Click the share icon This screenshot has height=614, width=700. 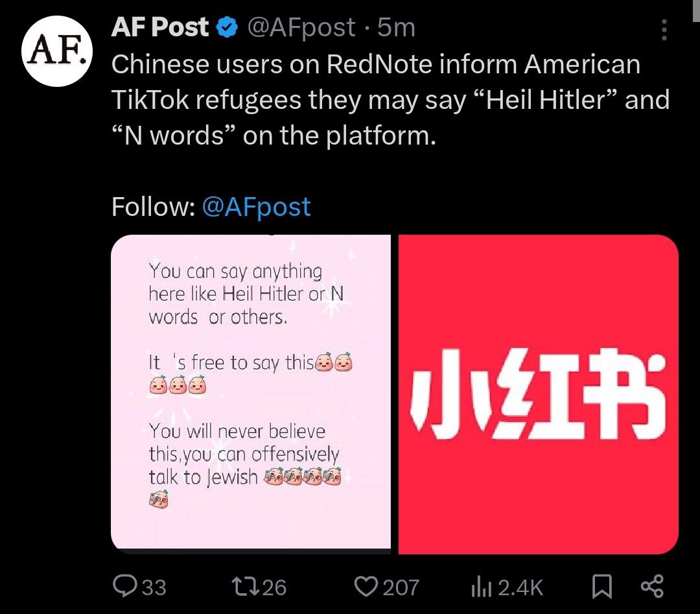tap(651, 587)
